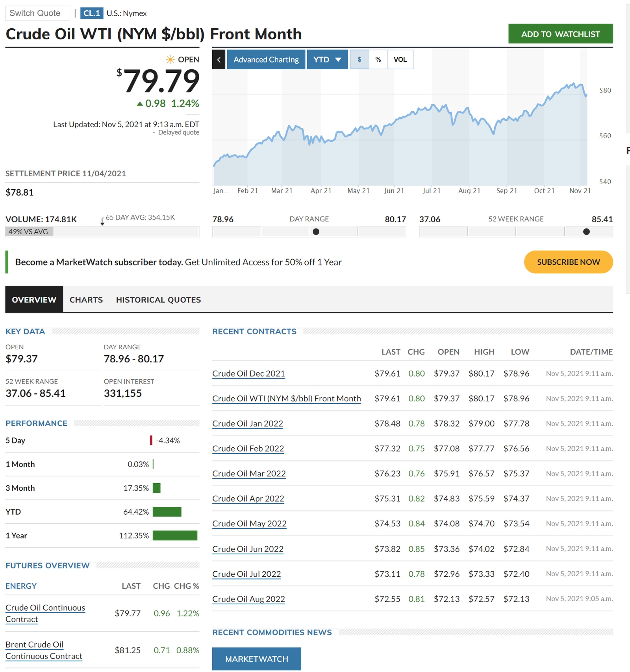Open the YTD time range dropdown
The height and width of the screenshot is (672, 630).
327,59
